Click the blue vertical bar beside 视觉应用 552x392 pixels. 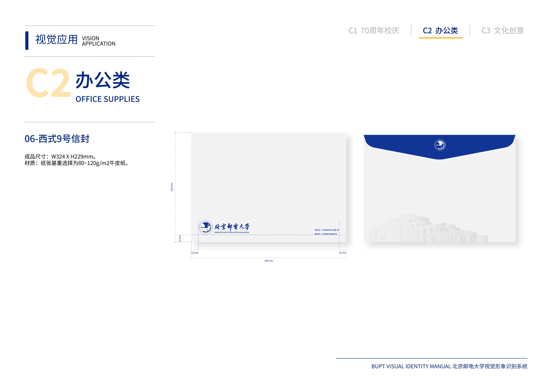tap(27, 41)
